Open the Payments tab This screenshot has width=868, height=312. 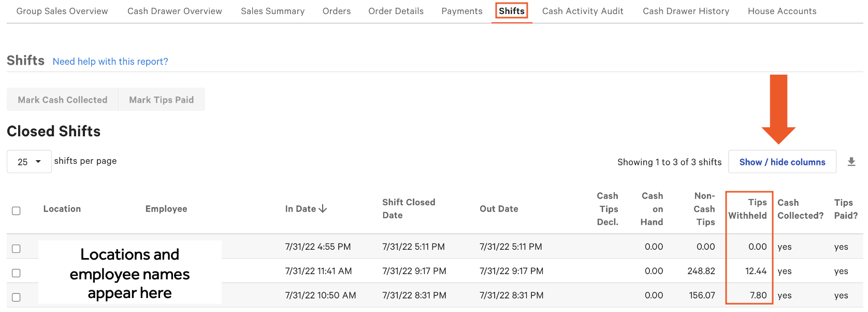click(461, 11)
